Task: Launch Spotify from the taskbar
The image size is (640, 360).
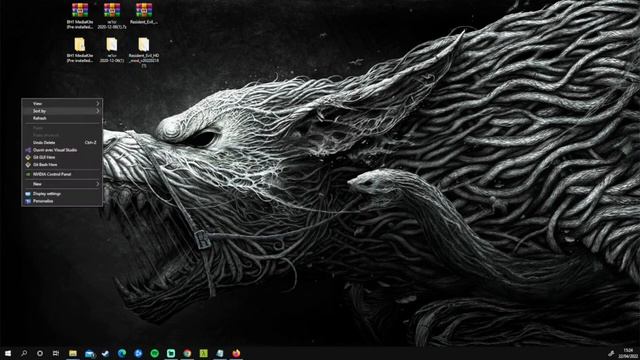Action: 154,353
